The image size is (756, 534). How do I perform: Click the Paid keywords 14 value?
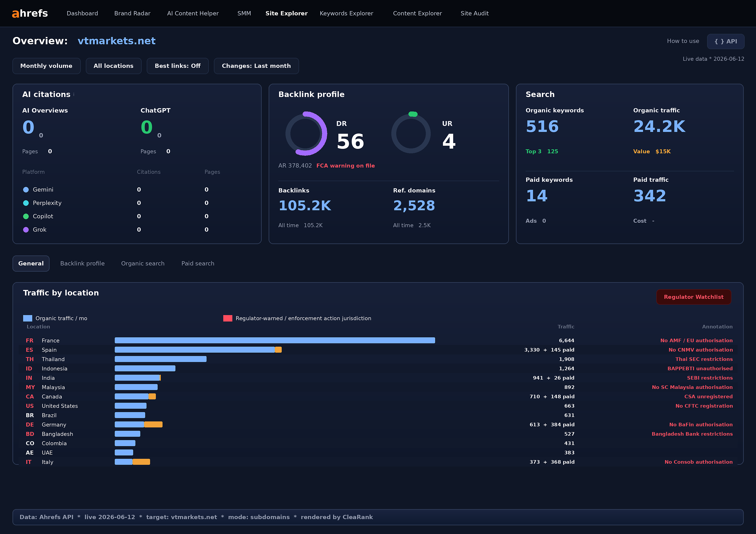537,196
